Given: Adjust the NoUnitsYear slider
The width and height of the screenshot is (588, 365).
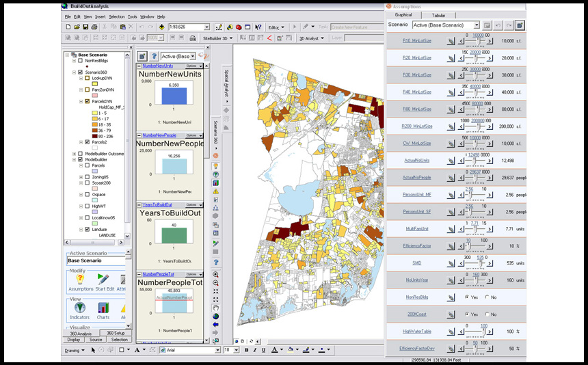Looking at the screenshot, I should (x=475, y=280).
